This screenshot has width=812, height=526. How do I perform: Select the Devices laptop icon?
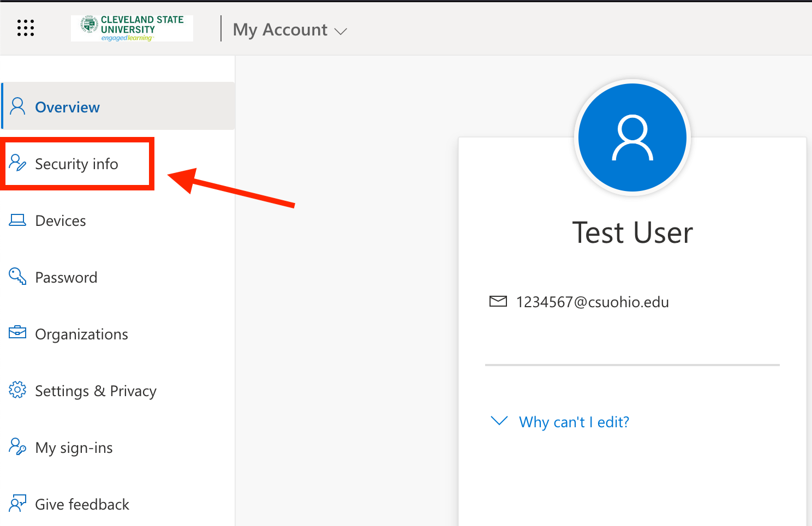[17, 220]
